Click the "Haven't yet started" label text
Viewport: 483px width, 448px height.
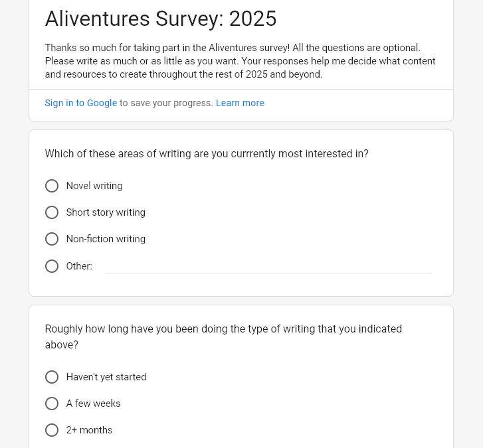pyautogui.click(x=106, y=377)
